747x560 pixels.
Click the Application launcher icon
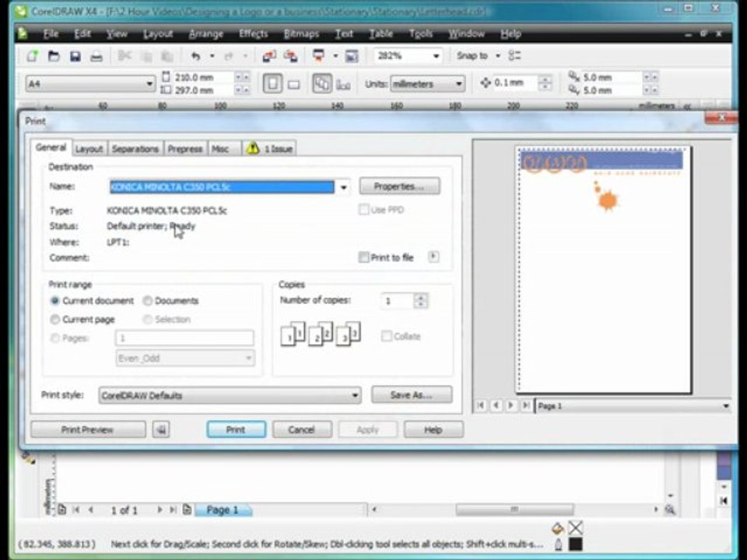point(319,56)
